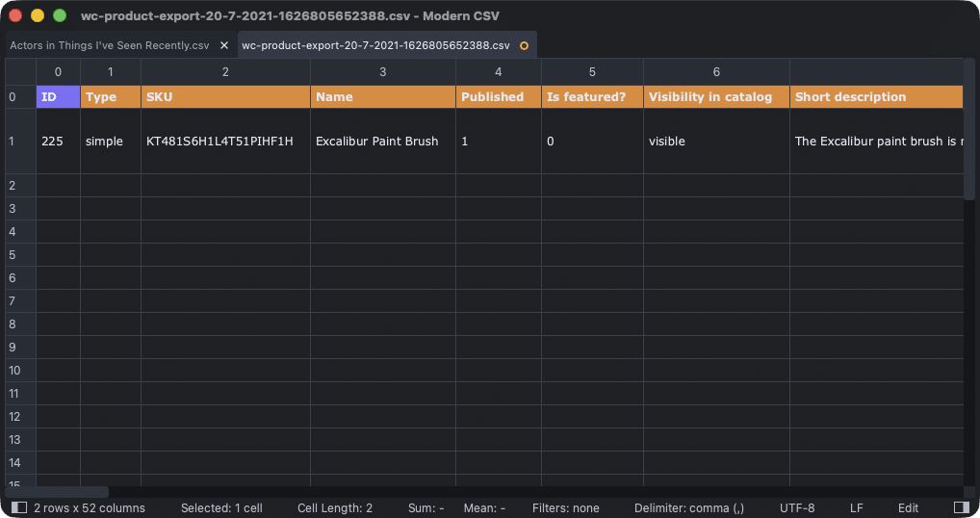
Task: Click the vertical scrollbar thumb
Action: tap(969, 129)
